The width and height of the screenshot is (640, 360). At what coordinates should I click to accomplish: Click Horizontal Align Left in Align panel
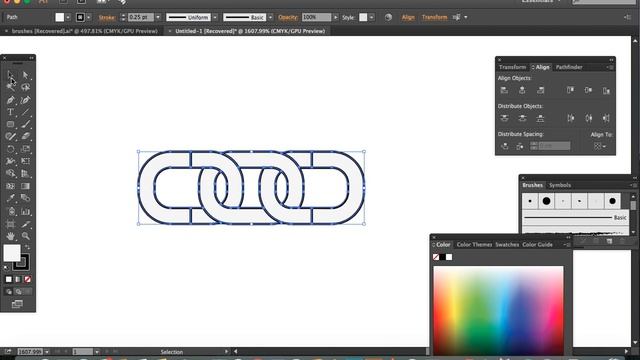[x=504, y=90]
